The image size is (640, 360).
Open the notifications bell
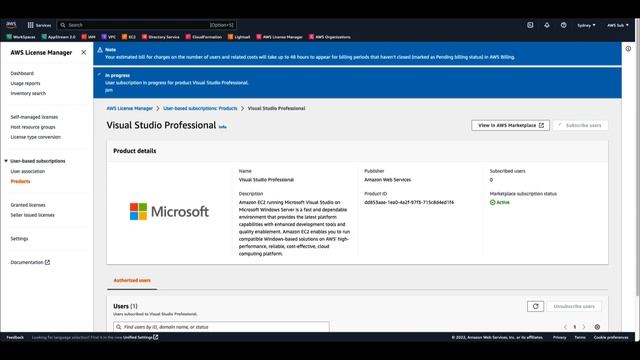(547, 25)
